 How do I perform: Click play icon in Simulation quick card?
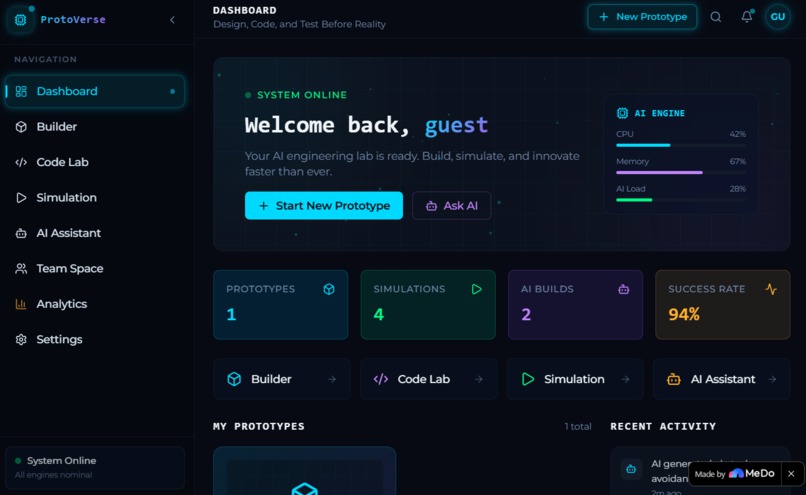pyautogui.click(x=528, y=379)
